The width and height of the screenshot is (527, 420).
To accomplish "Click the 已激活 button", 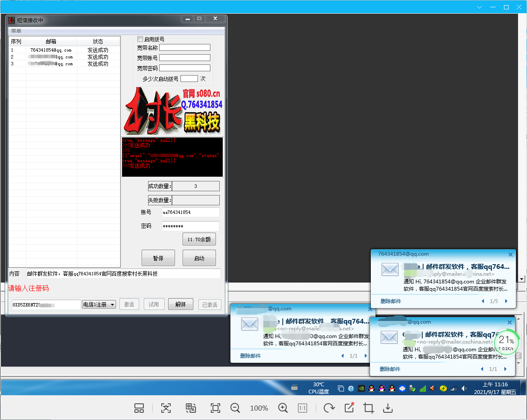I will [210, 304].
